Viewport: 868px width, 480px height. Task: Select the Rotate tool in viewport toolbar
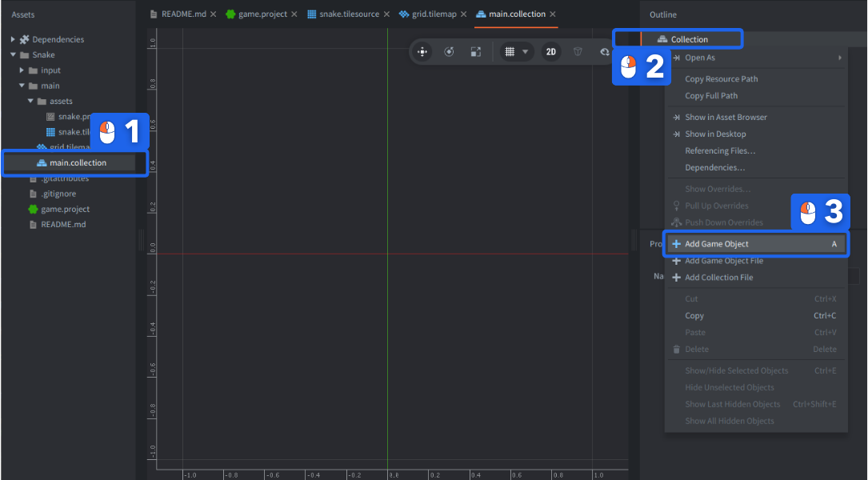449,52
